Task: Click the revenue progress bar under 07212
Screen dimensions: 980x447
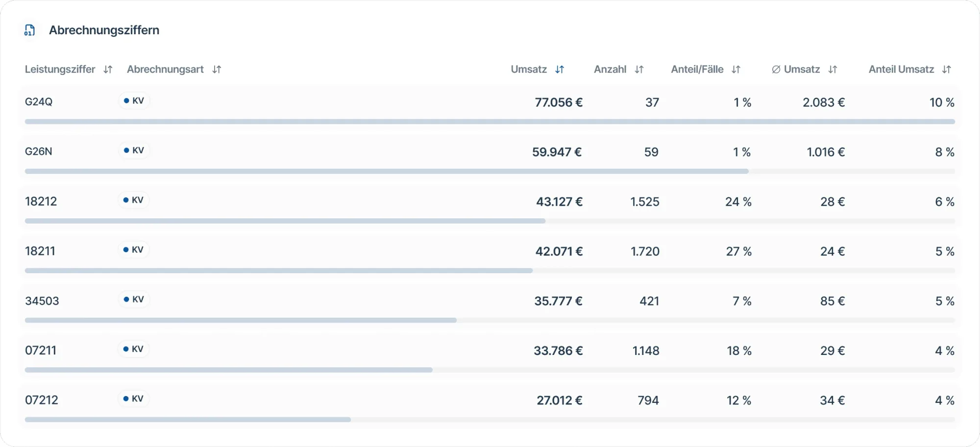Action: coord(490,420)
